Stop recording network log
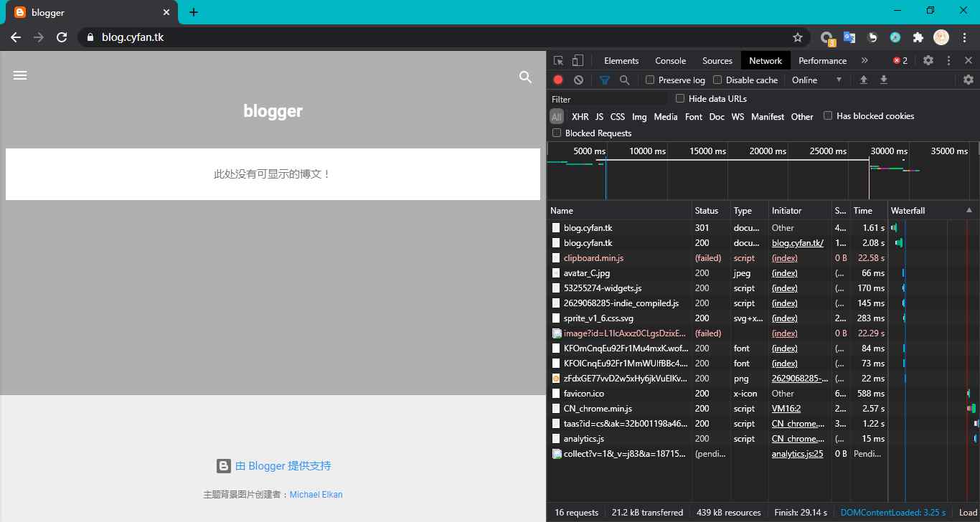980x522 pixels. tap(558, 80)
